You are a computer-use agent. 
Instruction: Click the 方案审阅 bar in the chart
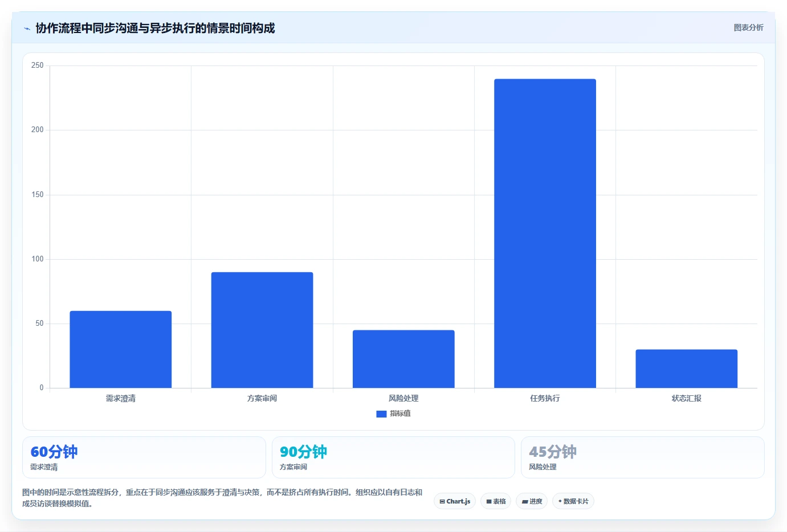262,330
